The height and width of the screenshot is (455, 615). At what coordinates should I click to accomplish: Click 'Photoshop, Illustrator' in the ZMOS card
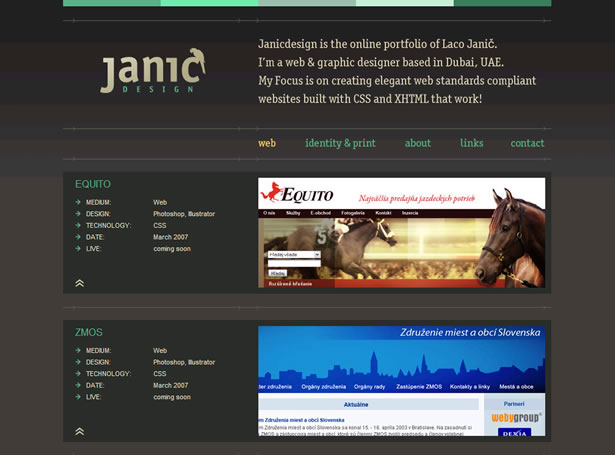pyautogui.click(x=184, y=362)
